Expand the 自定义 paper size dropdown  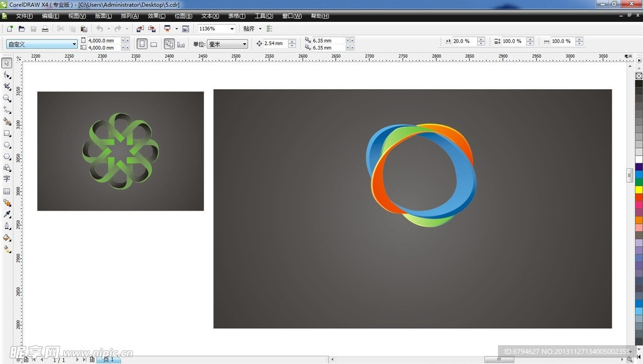point(74,44)
